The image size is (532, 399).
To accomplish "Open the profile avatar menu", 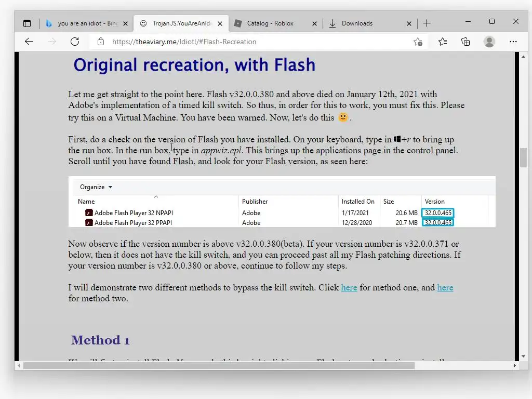I will point(489,42).
